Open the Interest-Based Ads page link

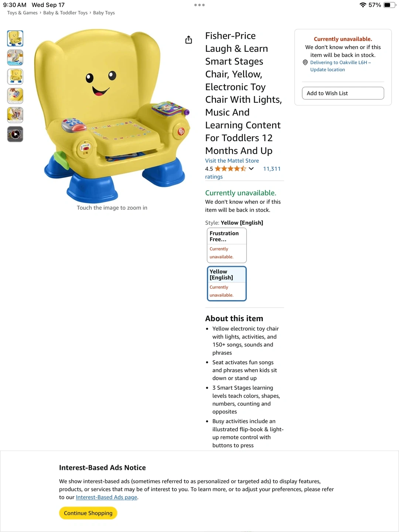click(x=106, y=497)
